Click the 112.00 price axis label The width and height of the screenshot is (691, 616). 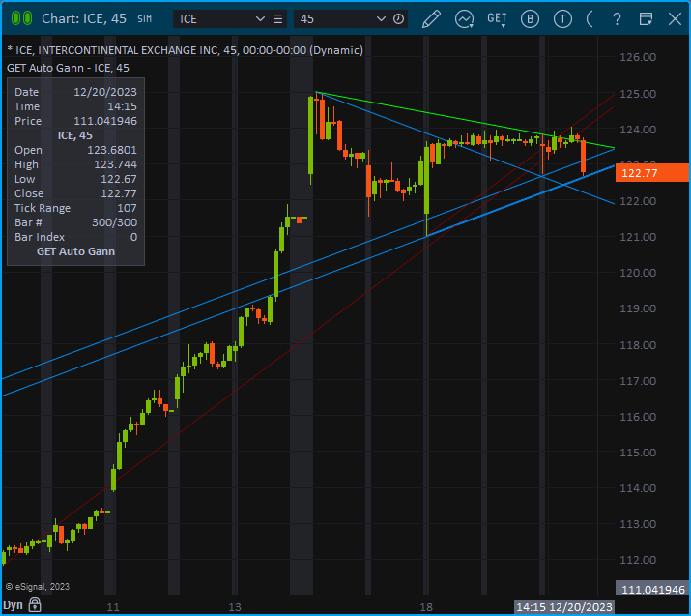click(x=638, y=560)
